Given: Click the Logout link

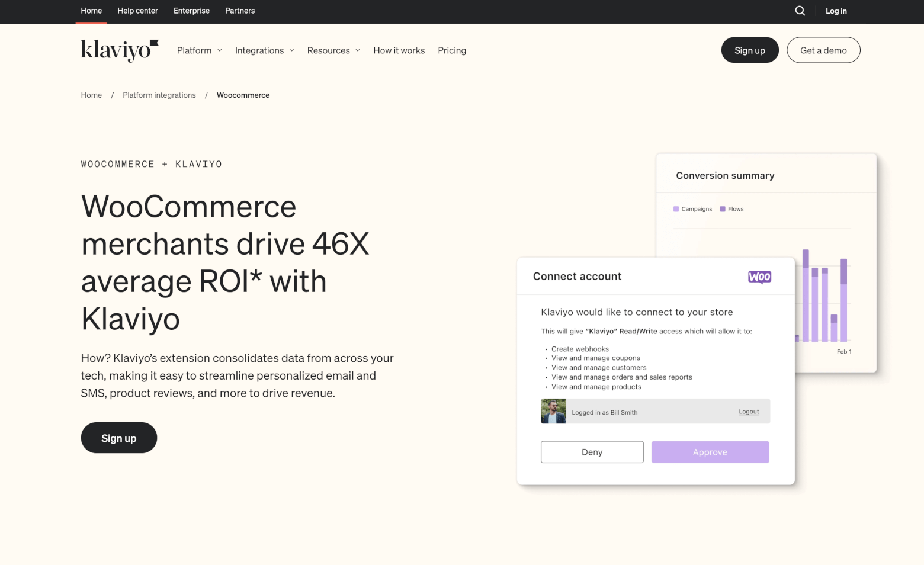Looking at the screenshot, I should click(749, 412).
